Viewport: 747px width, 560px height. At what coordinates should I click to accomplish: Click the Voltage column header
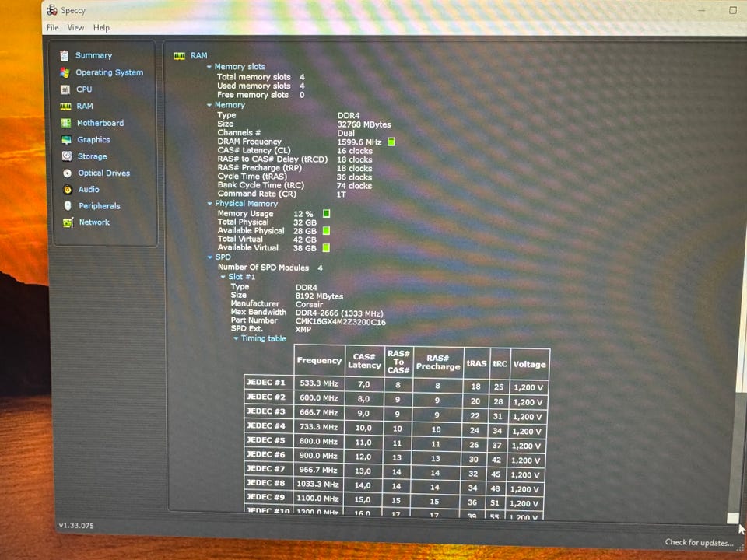tap(530, 364)
